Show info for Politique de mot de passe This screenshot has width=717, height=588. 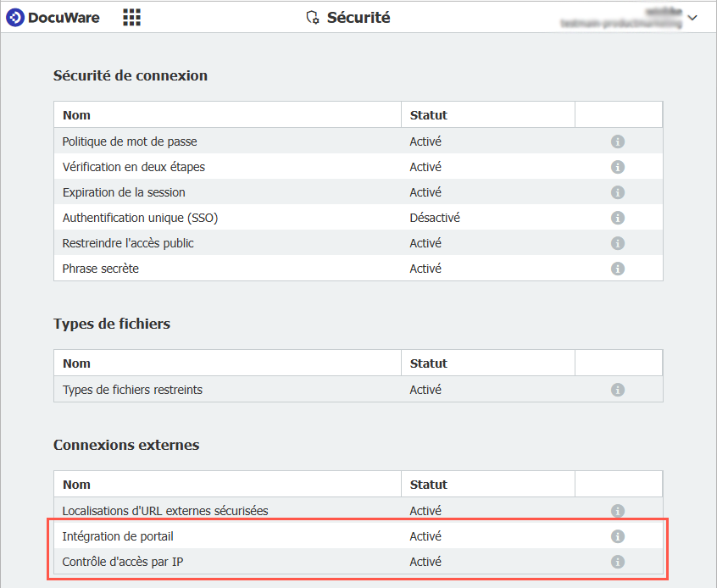click(x=618, y=141)
